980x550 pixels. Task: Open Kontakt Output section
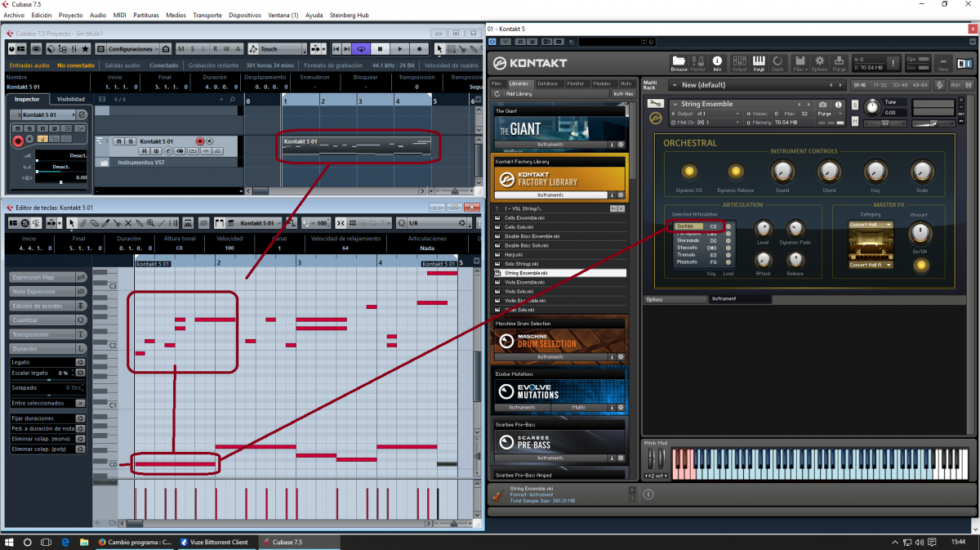pyautogui.click(x=739, y=63)
